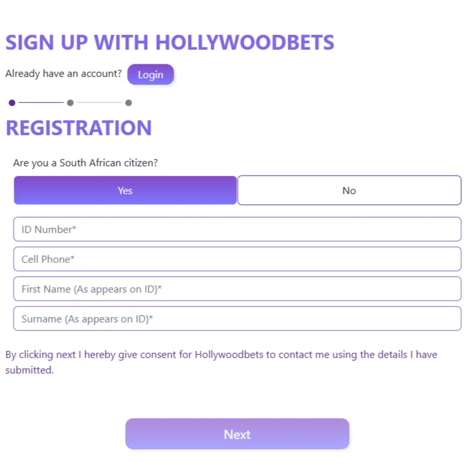Screen dimensions: 476x476
Task: Click the second step indicator dot
Action: click(70, 103)
